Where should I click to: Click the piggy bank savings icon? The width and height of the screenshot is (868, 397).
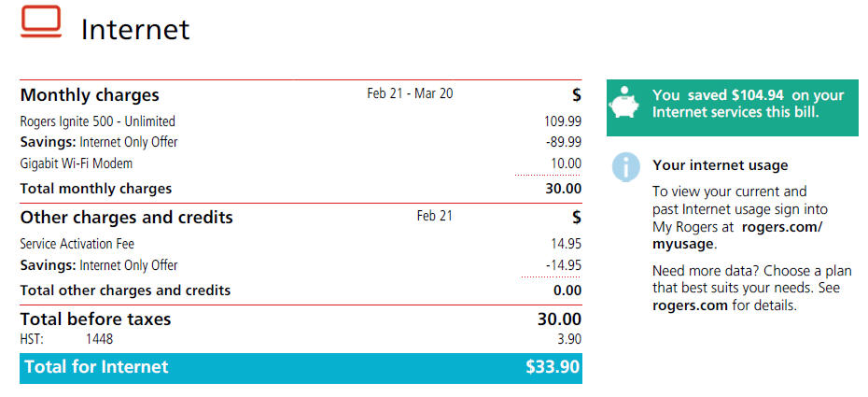626,103
